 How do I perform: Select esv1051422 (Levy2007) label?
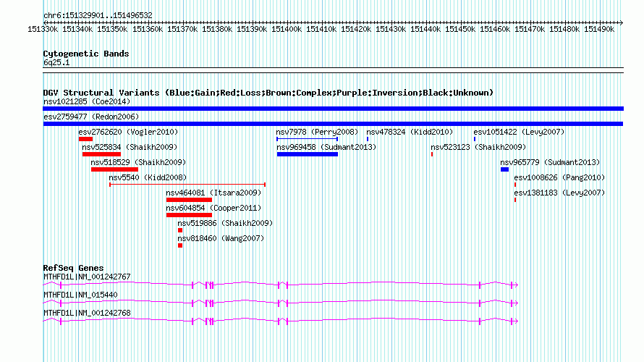pos(519,132)
